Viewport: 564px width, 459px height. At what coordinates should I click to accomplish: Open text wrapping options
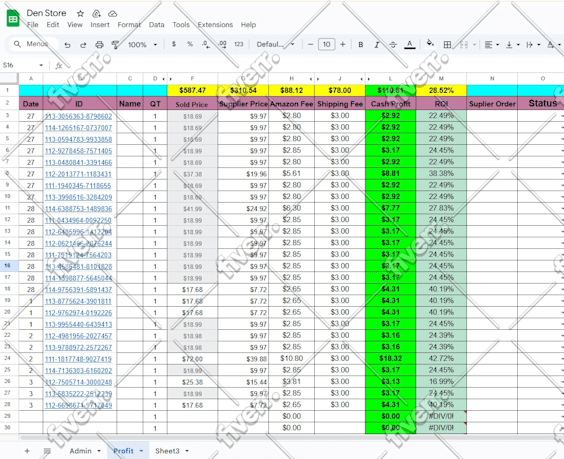533,45
